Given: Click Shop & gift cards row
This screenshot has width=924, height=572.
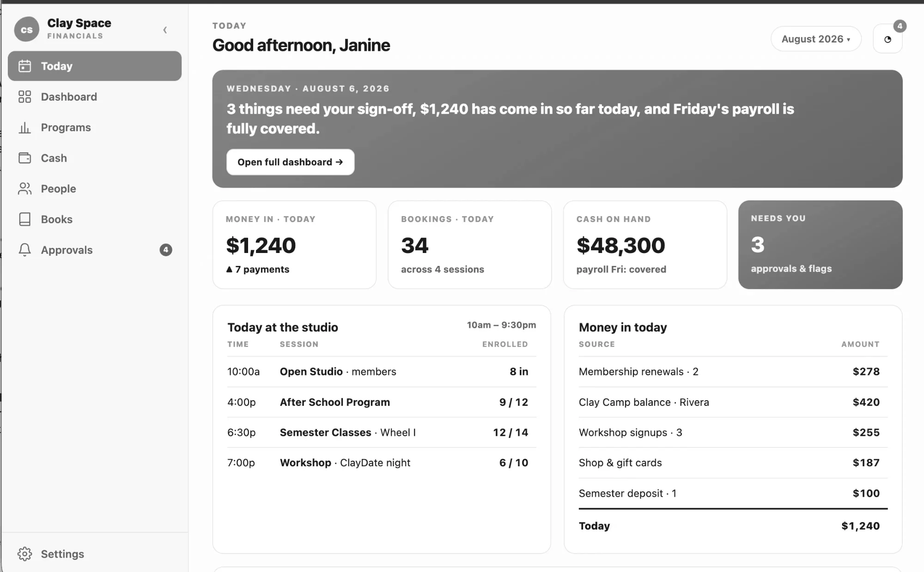Looking at the screenshot, I should 733,463.
